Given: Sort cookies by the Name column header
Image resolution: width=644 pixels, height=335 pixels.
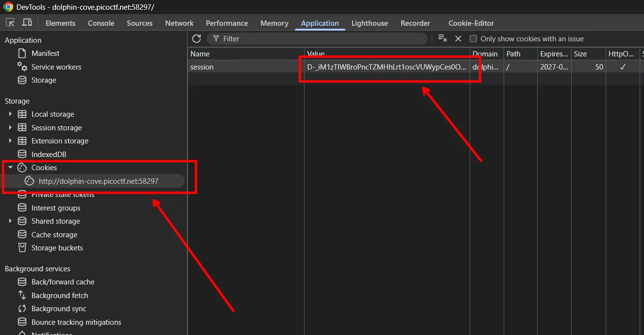Looking at the screenshot, I should (246, 53).
